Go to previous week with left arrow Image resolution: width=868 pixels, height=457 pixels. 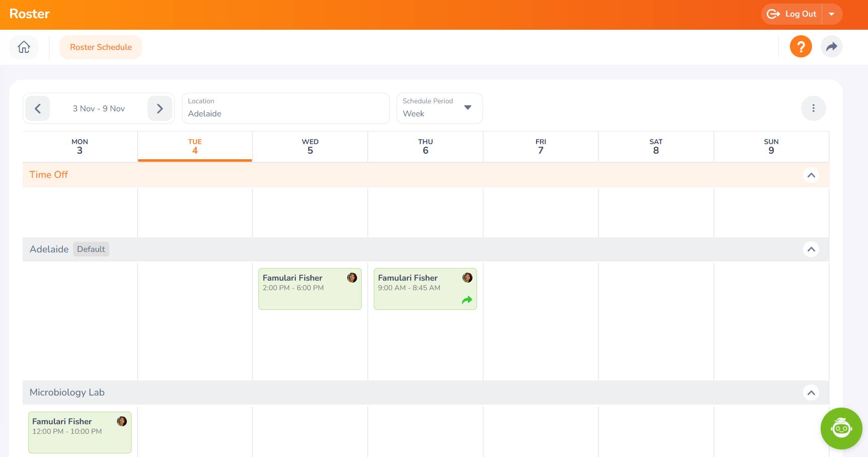(38, 108)
